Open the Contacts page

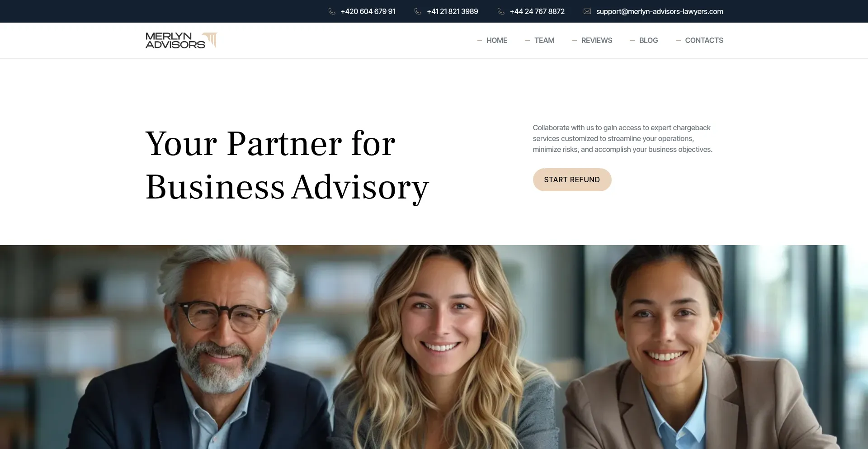coord(704,40)
